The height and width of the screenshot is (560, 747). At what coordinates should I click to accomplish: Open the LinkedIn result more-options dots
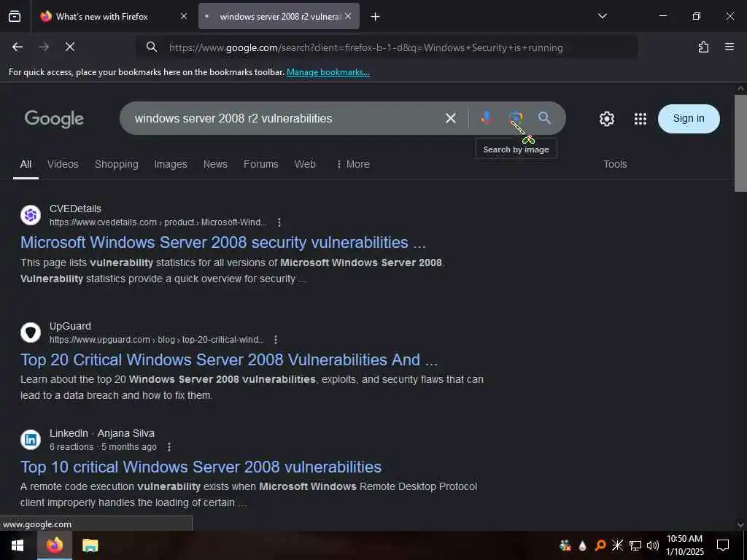(x=169, y=447)
